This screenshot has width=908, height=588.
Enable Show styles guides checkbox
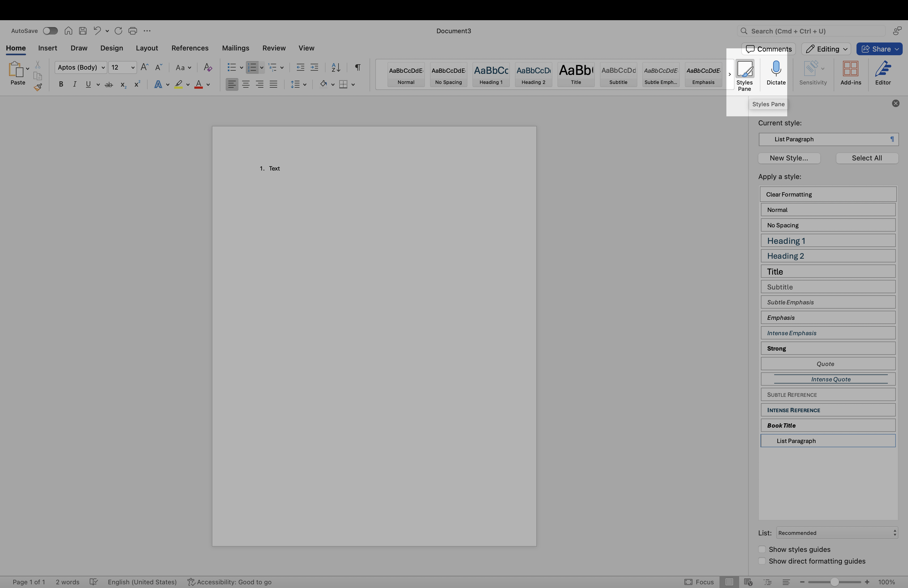762,549
